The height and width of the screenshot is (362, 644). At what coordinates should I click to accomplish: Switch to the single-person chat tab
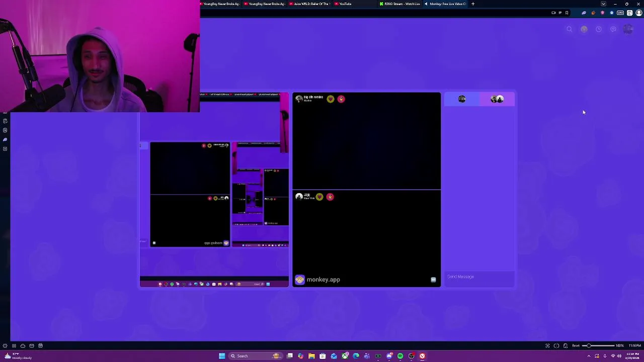click(x=462, y=99)
